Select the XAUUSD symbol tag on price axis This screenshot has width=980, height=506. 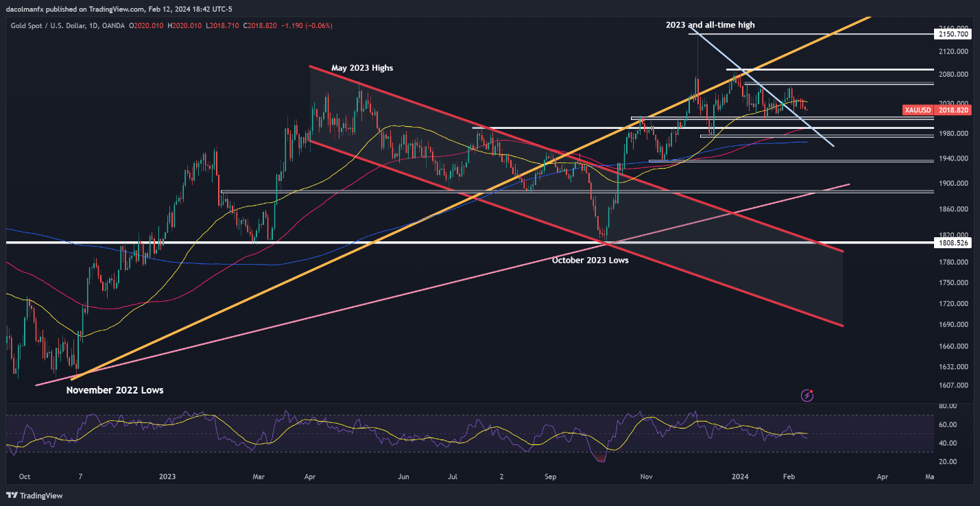tap(916, 110)
